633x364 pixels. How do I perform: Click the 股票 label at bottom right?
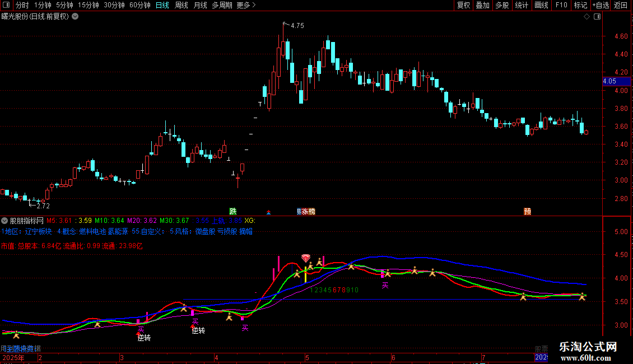tap(541, 348)
